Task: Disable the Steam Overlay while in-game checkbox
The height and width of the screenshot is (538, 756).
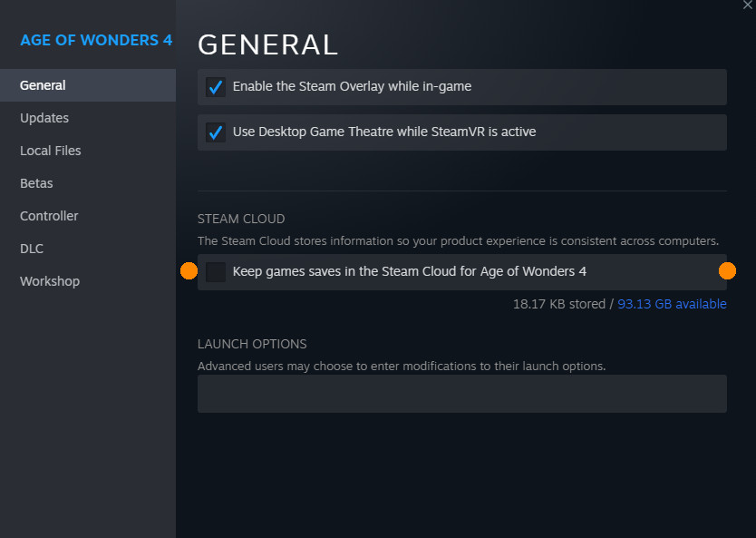Action: [x=216, y=87]
